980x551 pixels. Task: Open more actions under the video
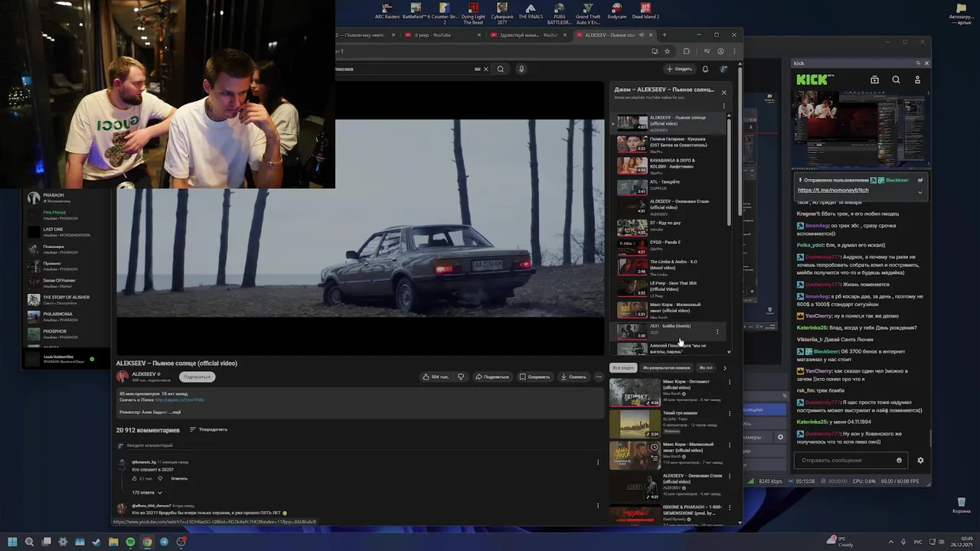tap(599, 377)
